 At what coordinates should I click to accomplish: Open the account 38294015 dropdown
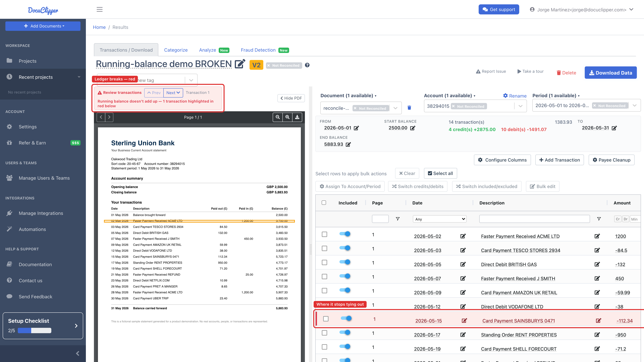(x=521, y=106)
